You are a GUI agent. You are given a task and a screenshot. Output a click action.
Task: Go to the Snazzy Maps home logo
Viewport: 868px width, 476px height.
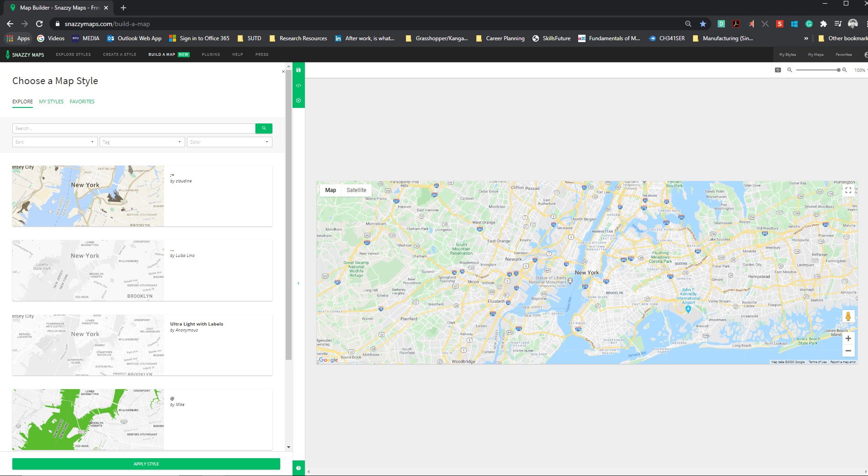[25, 54]
